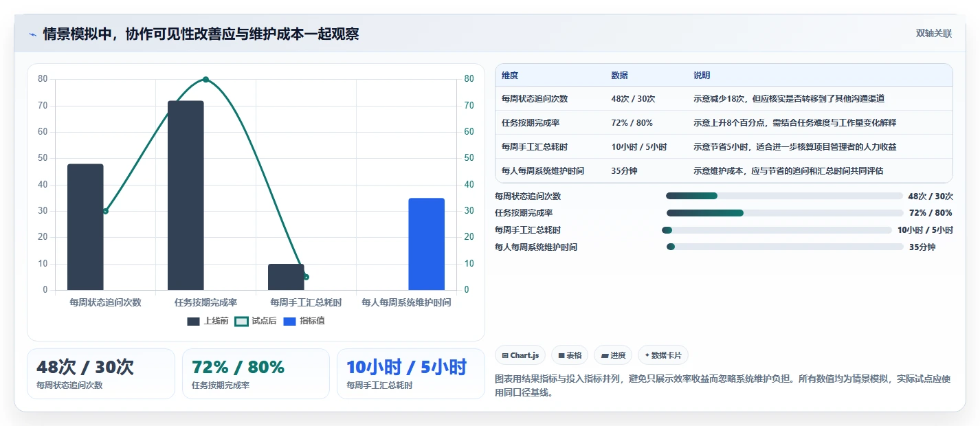Select the dark bar for 每周状态追问次数

pos(85,227)
